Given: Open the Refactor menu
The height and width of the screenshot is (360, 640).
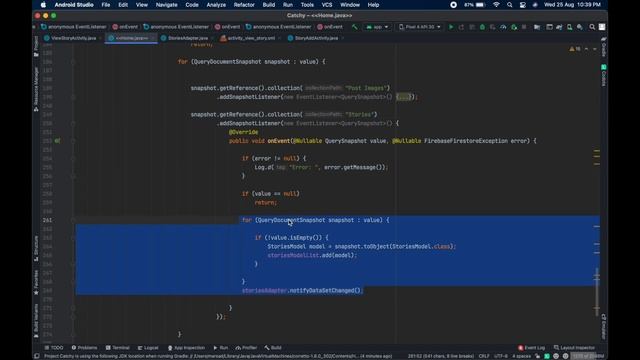Looking at the screenshot, I should (x=244, y=5).
